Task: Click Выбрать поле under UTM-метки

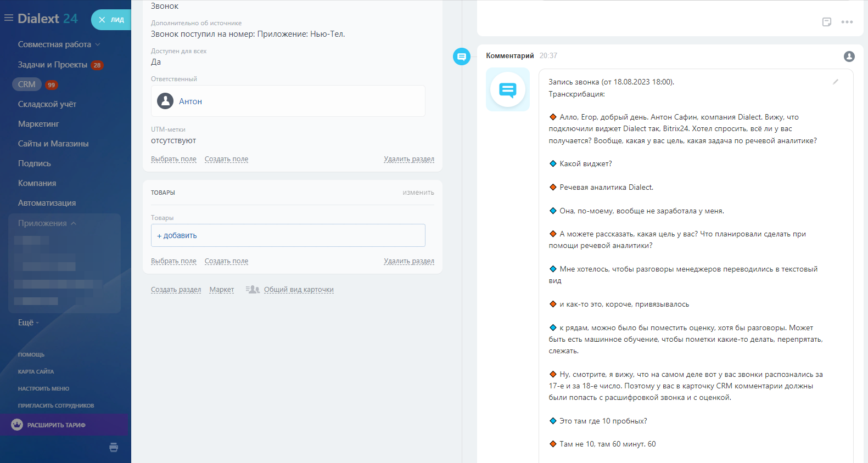Action: pyautogui.click(x=173, y=159)
